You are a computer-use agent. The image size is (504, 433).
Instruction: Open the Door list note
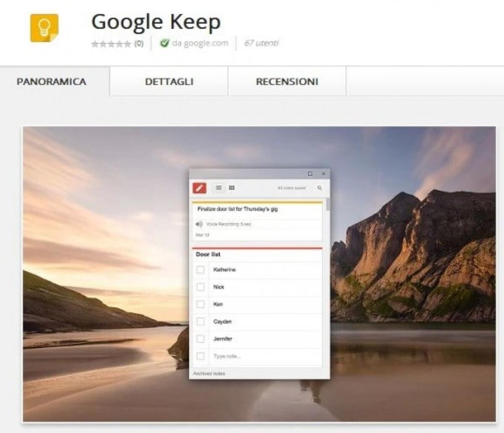[208, 254]
